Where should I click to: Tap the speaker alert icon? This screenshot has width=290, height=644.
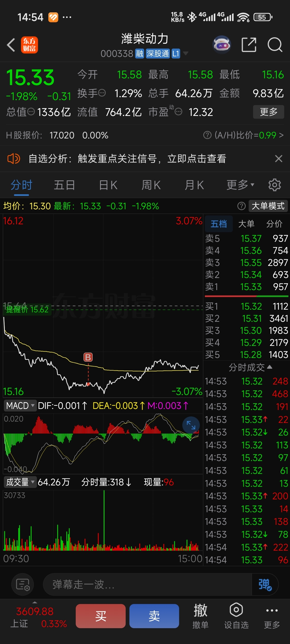14,159
